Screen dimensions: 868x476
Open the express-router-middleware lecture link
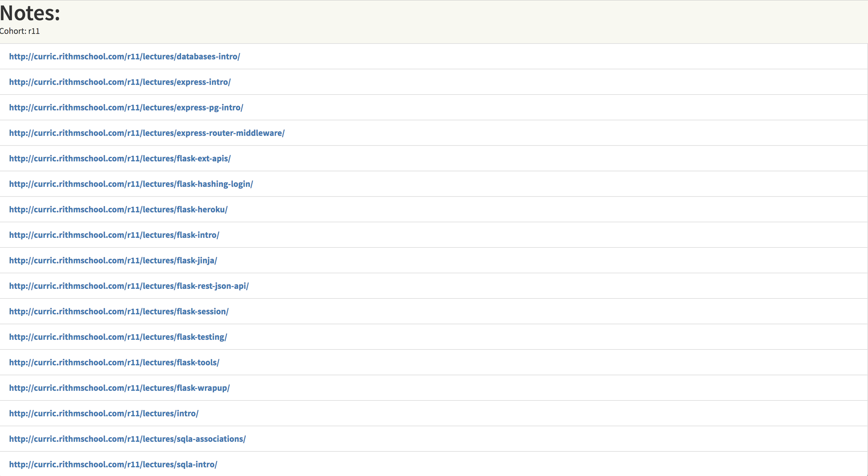click(146, 133)
